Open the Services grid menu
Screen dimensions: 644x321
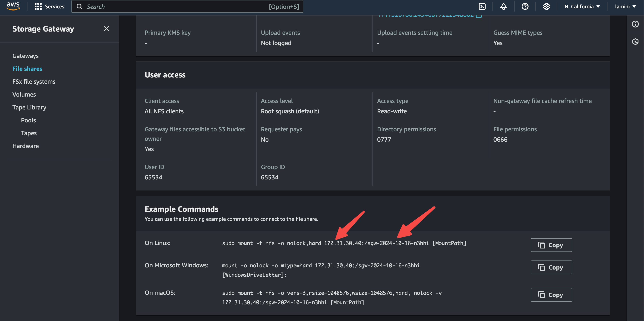[x=49, y=6]
